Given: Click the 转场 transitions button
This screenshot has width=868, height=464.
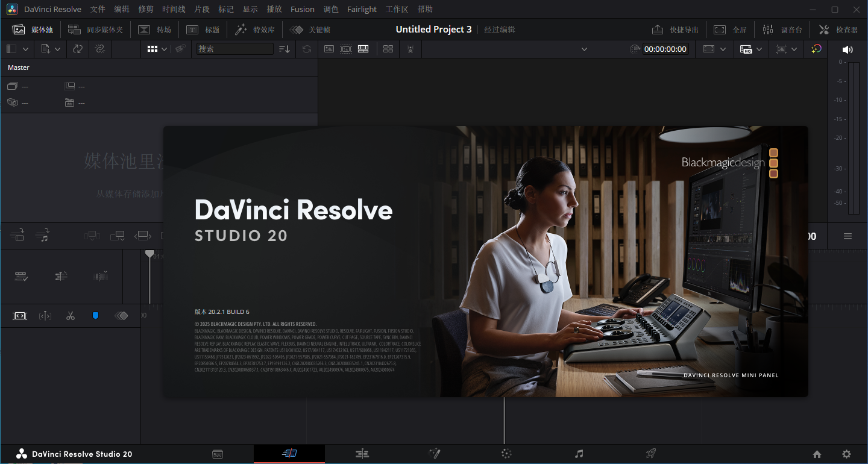Looking at the screenshot, I should 155,30.
